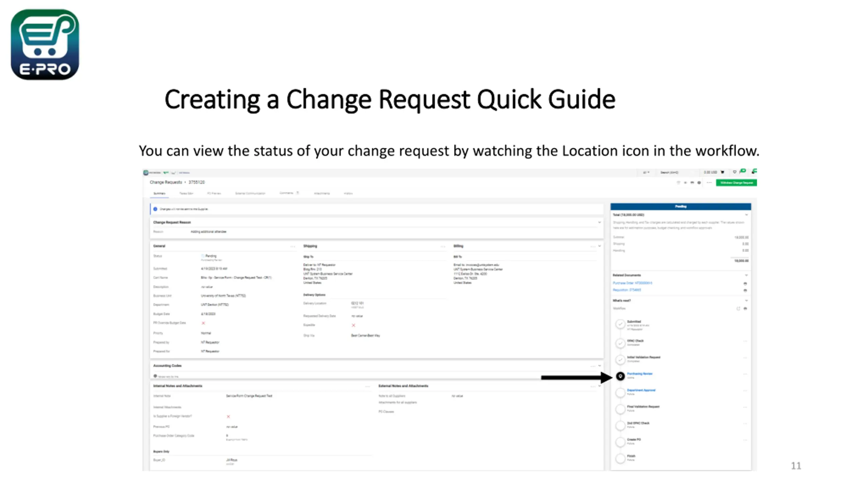The image size is (868, 488).
Task: Open the Requisition link
Action: point(627,290)
